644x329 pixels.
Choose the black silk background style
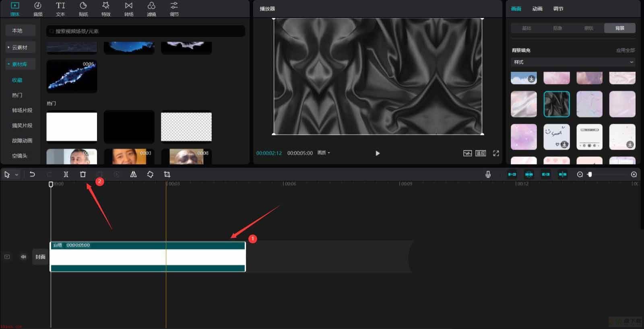pos(557,104)
